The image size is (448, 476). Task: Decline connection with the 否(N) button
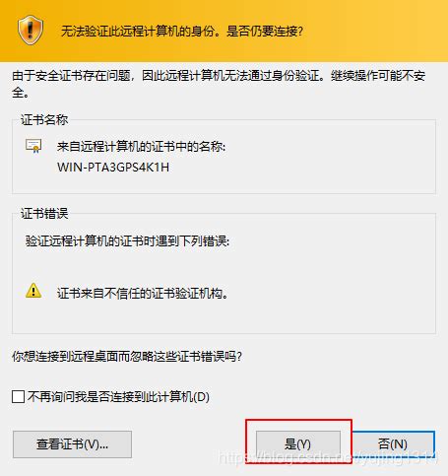click(393, 444)
